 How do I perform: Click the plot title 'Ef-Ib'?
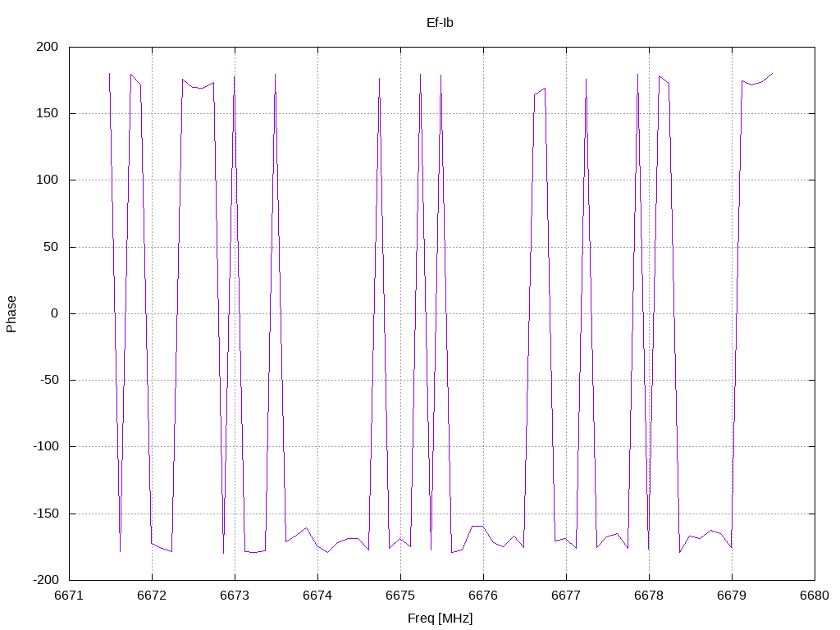[x=440, y=22]
